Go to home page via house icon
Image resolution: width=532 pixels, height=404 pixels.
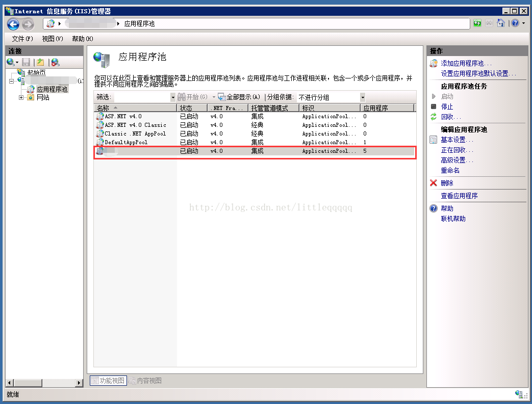[501, 23]
